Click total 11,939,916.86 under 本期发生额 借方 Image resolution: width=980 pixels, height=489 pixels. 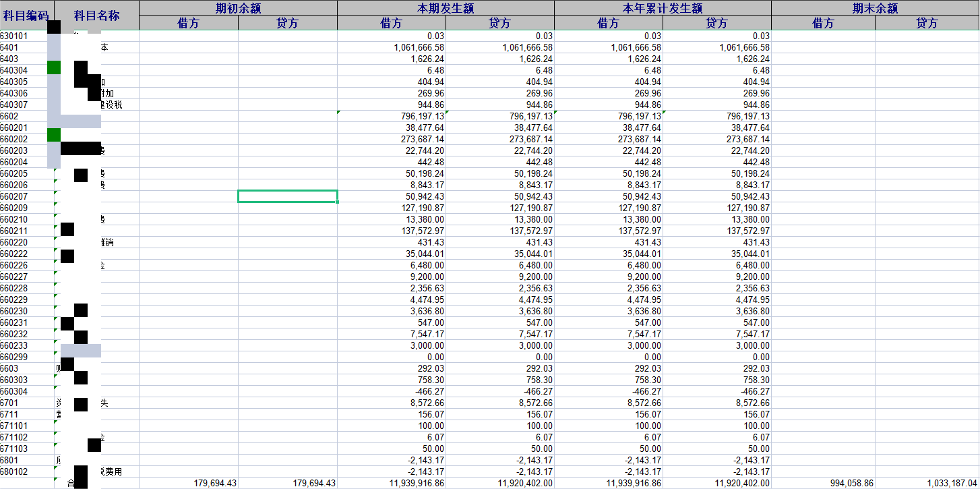(x=417, y=483)
